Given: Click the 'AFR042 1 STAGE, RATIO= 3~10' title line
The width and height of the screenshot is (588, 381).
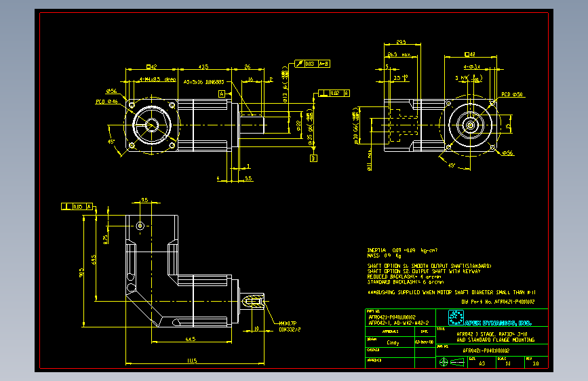Looking at the screenshot, I should (492, 334).
